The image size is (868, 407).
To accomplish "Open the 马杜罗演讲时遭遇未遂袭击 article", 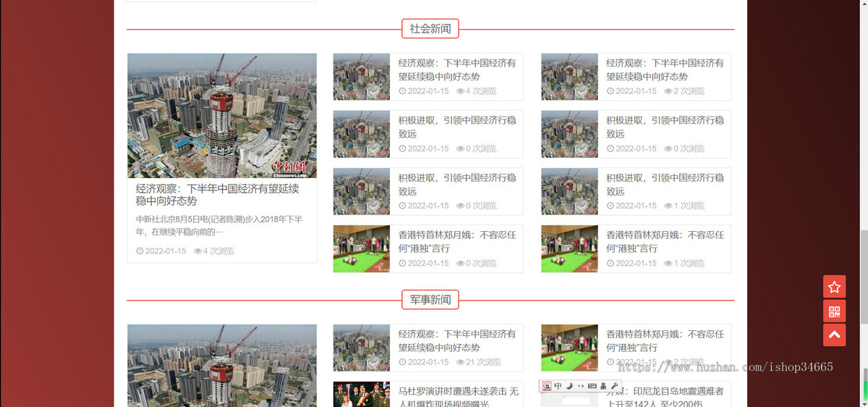I will 459,397.
